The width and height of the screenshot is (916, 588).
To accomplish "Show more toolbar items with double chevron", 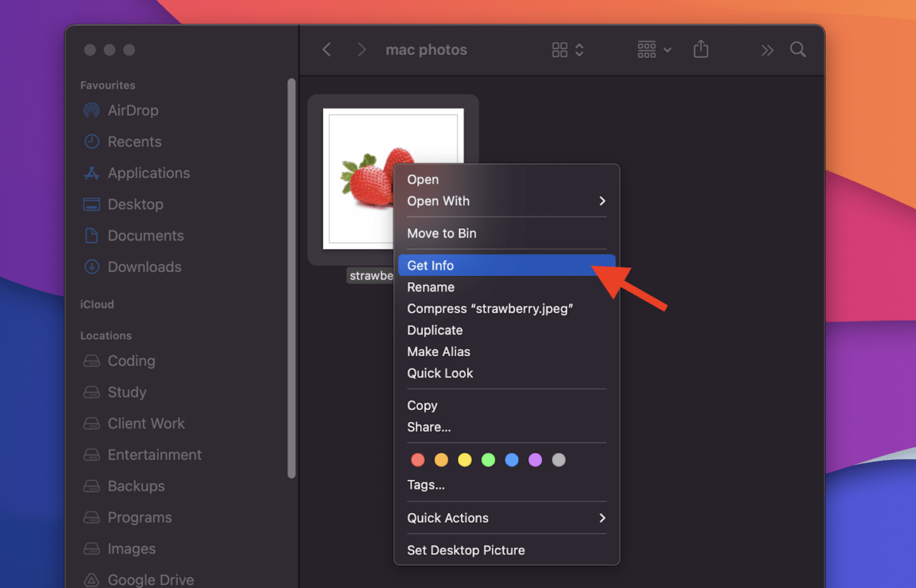I will (x=767, y=50).
